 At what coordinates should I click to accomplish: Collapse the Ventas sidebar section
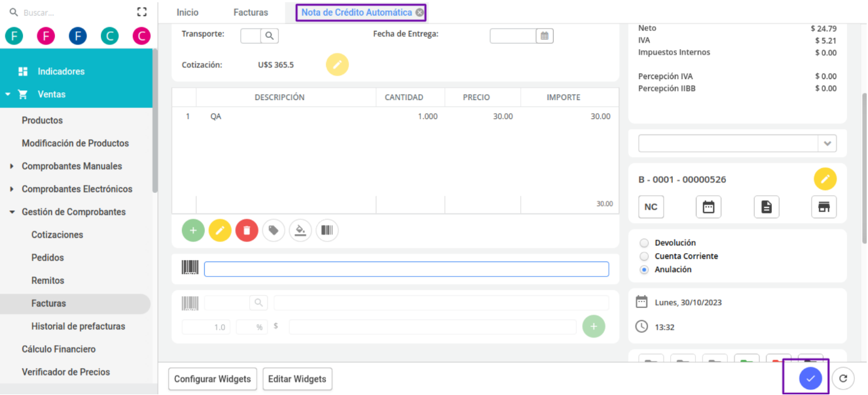pos(8,94)
